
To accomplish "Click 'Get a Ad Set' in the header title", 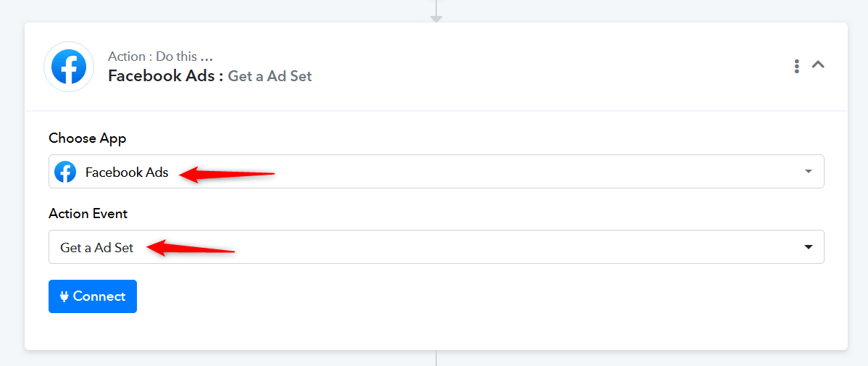I will tap(270, 76).
